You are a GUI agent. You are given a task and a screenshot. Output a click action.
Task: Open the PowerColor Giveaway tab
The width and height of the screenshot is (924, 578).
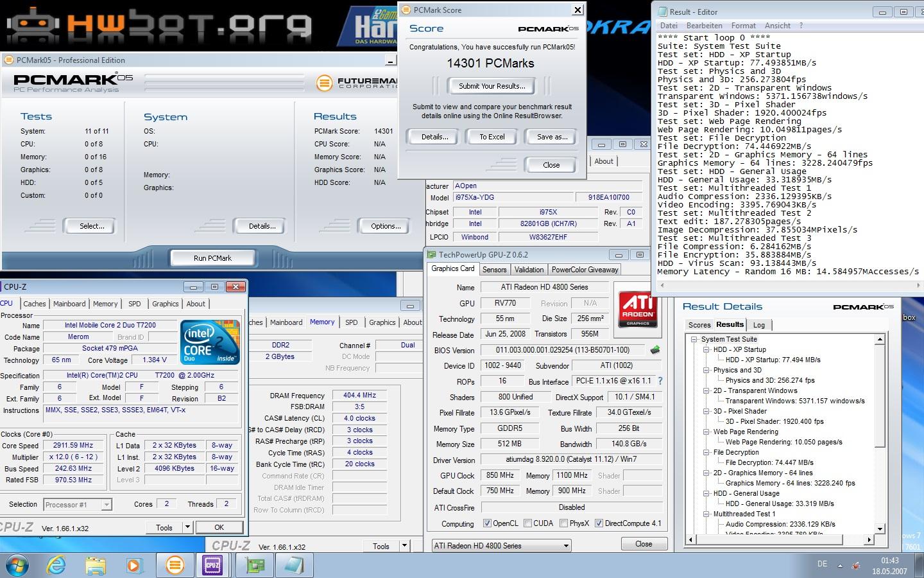click(x=585, y=270)
